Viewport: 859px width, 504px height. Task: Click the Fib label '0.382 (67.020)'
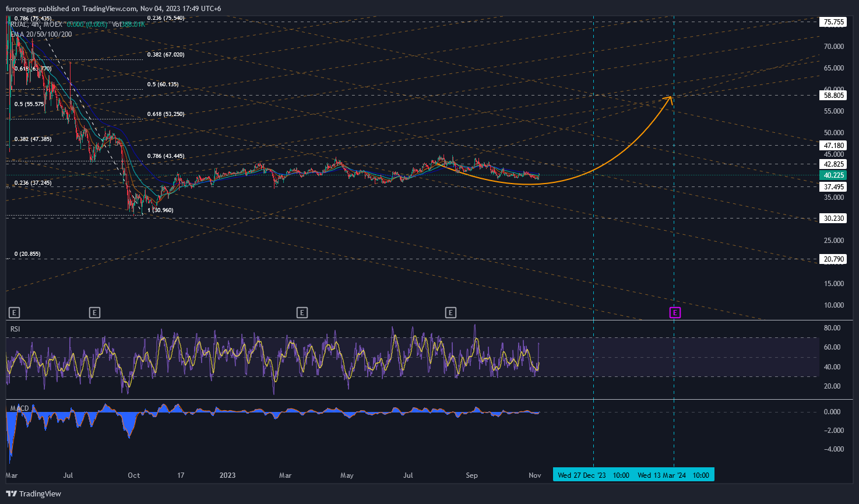[x=166, y=55]
